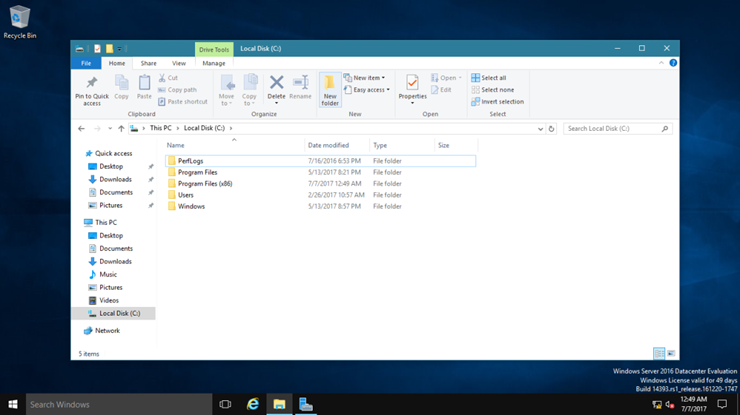The image size is (740, 415).
Task: Click the Up arrow navigation button
Action: 121,129
